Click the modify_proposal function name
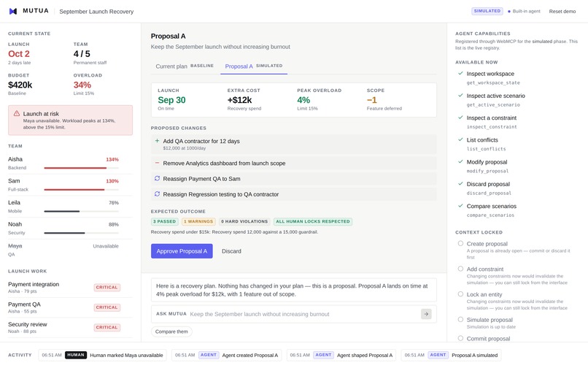 coord(487,171)
